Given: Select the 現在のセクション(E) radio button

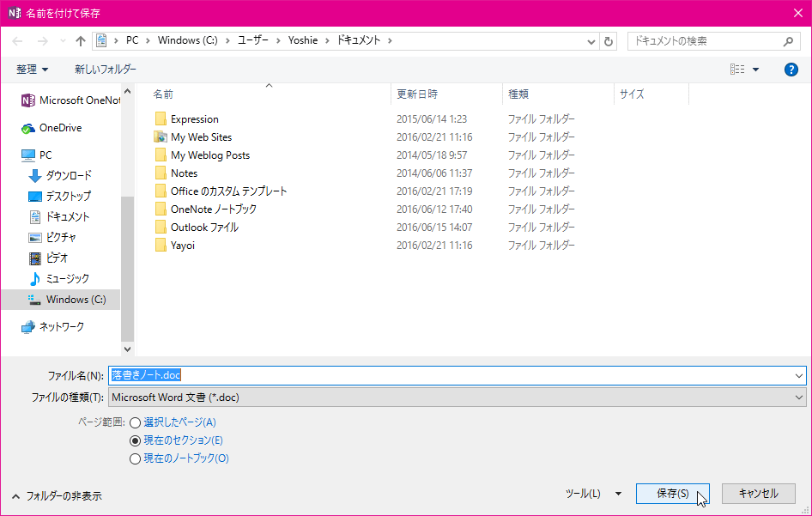Looking at the screenshot, I should click(x=135, y=441).
